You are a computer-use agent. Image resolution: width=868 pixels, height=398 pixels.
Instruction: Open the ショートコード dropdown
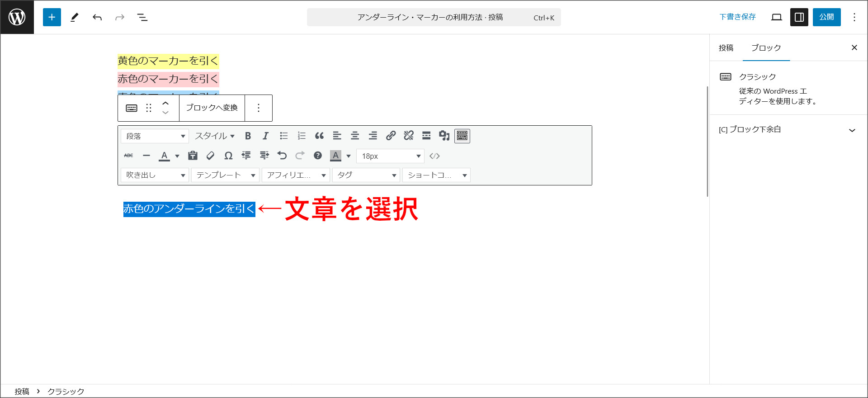pos(436,175)
